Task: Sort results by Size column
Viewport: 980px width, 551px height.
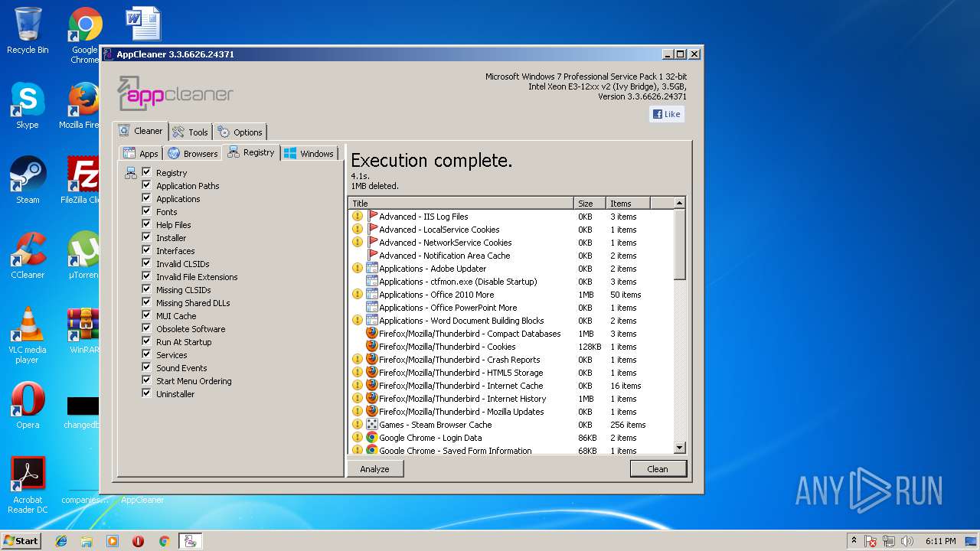Action: pos(590,204)
